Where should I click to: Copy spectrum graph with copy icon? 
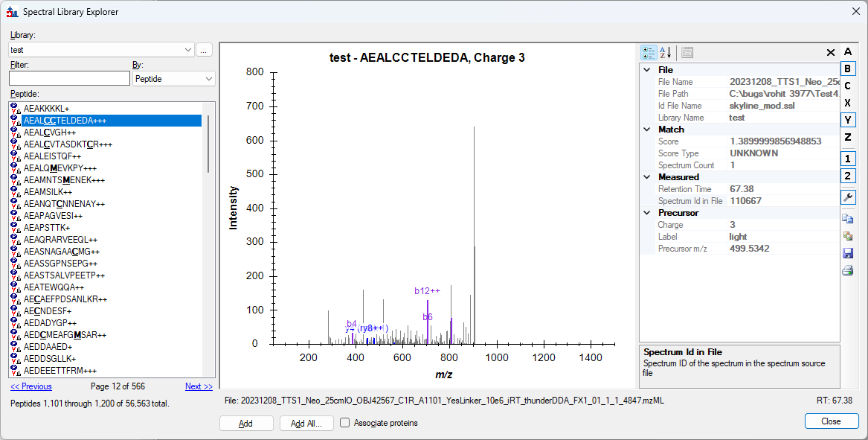pyautogui.click(x=848, y=219)
